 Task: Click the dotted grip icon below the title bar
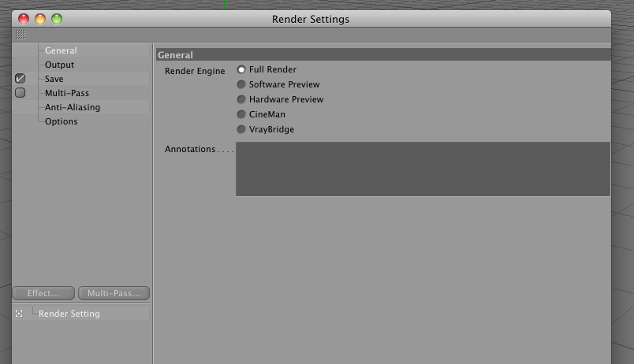20,35
